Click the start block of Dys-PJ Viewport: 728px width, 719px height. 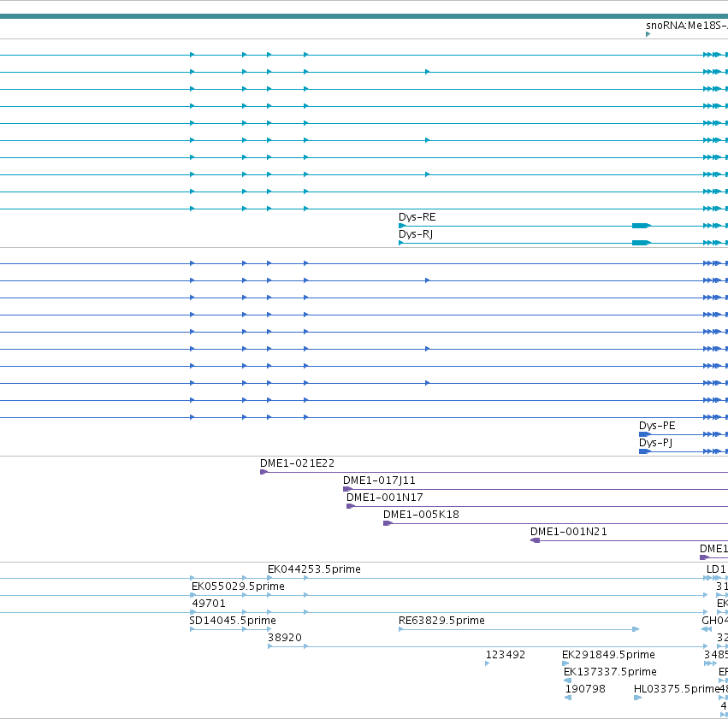pyautogui.click(x=644, y=451)
